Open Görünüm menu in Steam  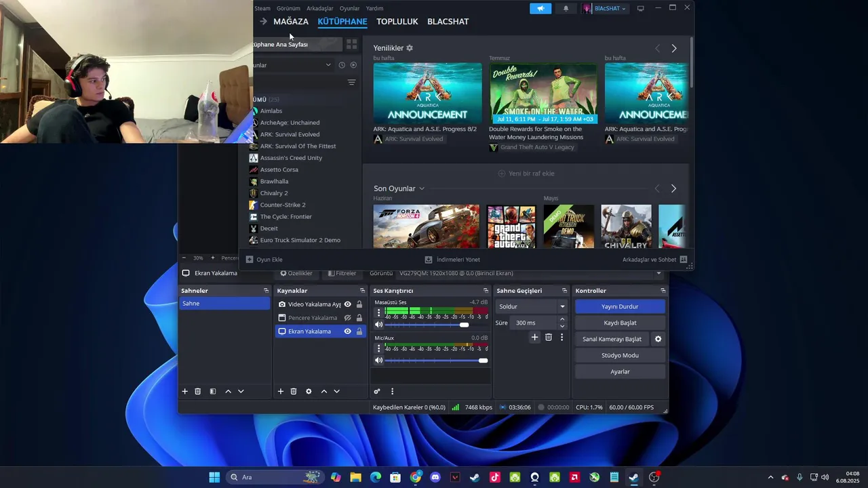coord(288,8)
